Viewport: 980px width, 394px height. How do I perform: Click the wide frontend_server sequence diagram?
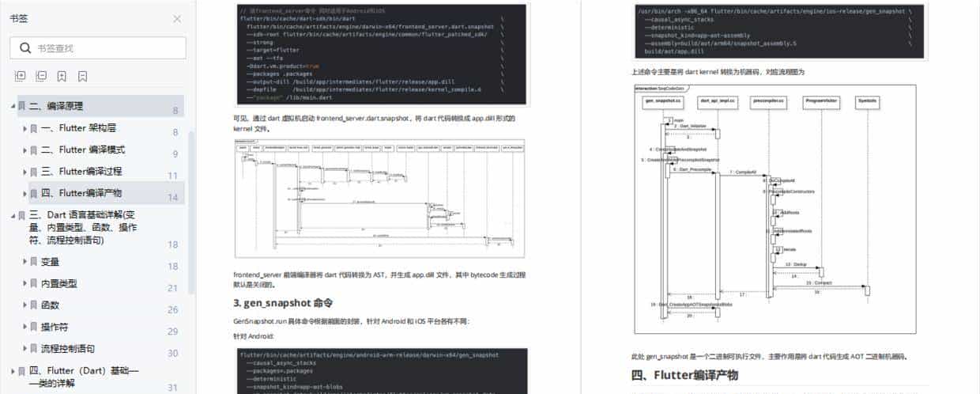(379, 198)
